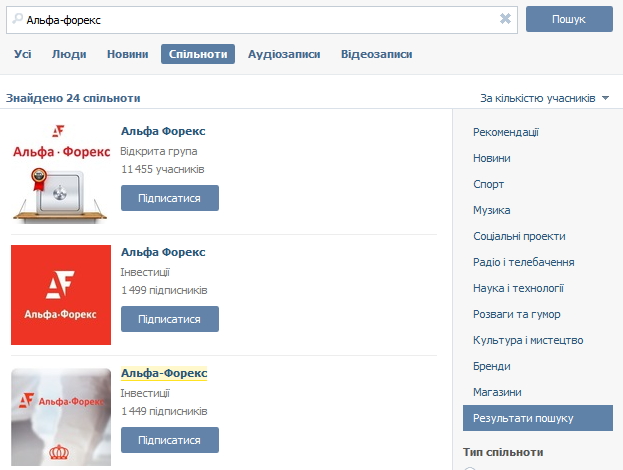
Task: Select the Спорт category
Action: click(488, 184)
